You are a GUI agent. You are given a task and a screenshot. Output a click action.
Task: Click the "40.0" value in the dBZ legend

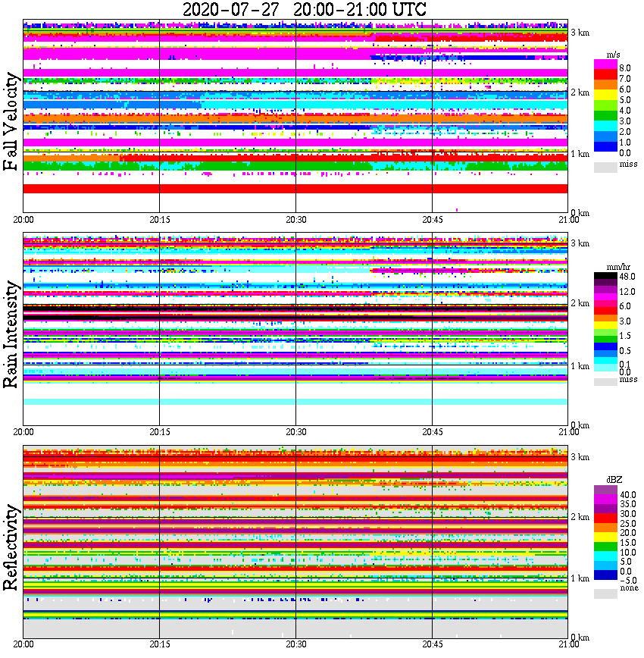[628, 495]
